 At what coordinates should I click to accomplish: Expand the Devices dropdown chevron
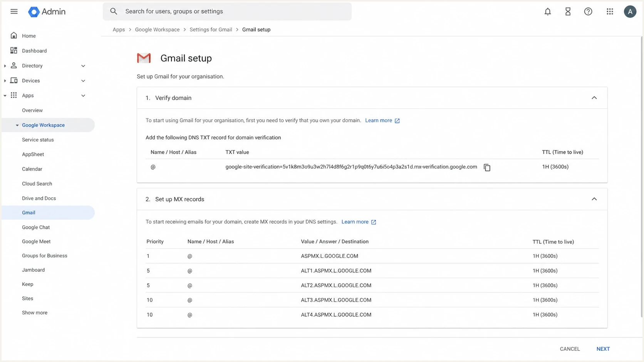[x=83, y=81]
